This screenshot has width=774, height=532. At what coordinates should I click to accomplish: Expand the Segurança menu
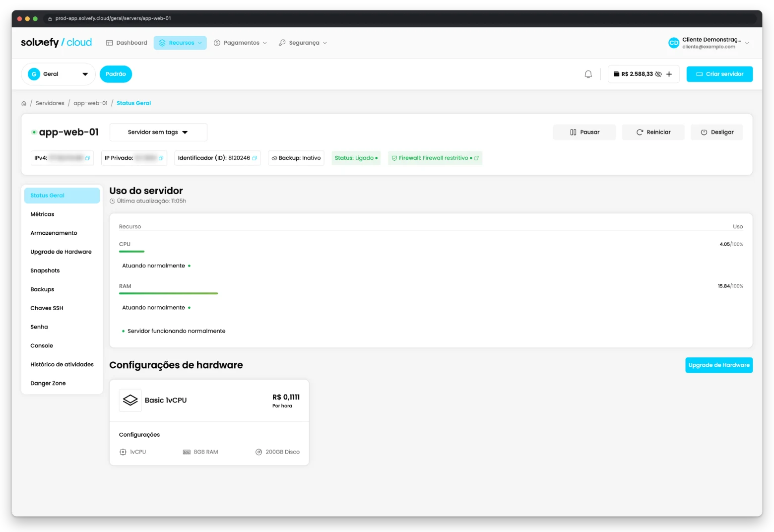[x=303, y=43]
